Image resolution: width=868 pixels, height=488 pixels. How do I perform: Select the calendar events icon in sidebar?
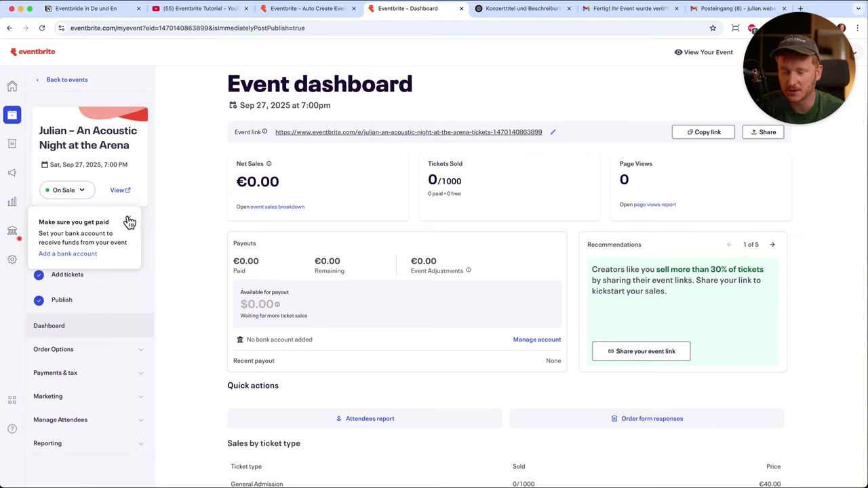[12, 115]
